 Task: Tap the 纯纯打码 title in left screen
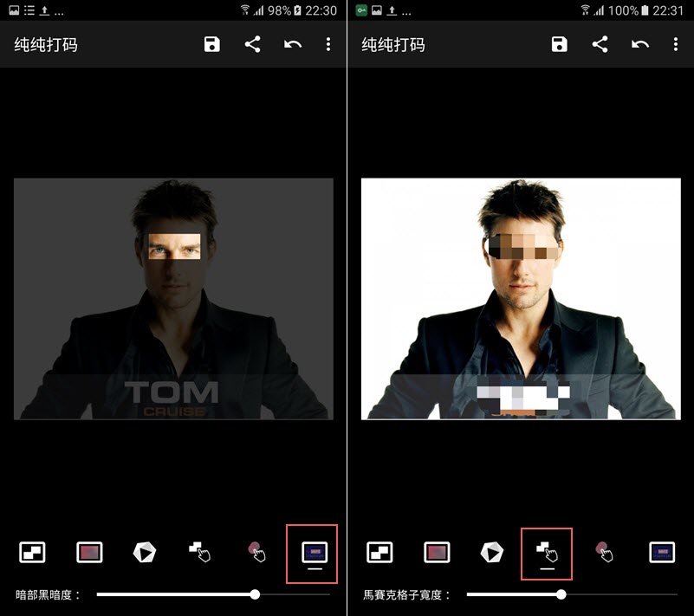[x=46, y=45]
